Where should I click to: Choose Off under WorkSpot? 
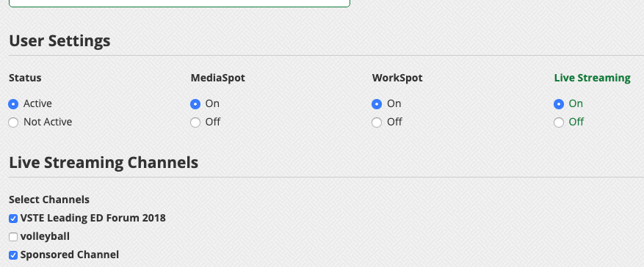(377, 122)
